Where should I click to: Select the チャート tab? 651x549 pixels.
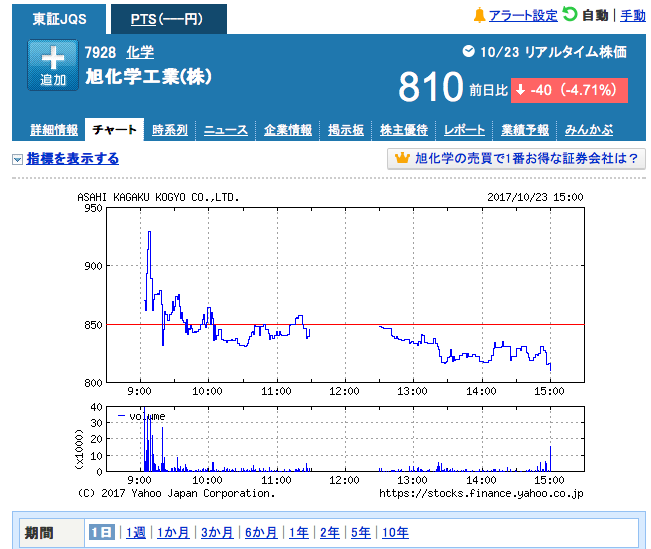[114, 130]
